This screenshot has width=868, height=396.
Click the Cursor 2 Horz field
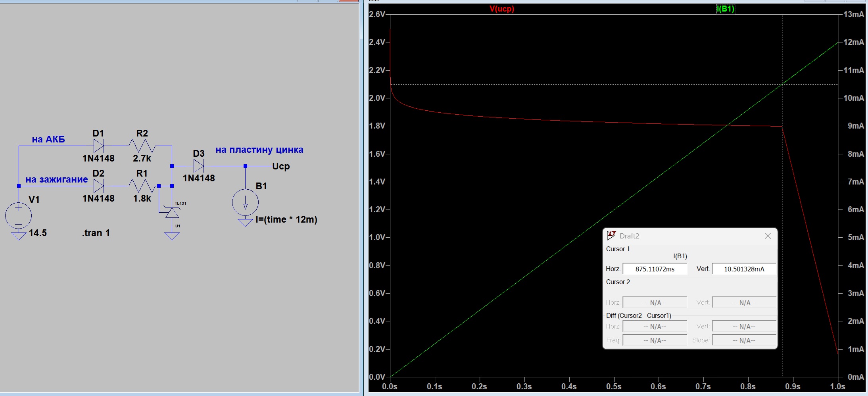[x=655, y=302]
